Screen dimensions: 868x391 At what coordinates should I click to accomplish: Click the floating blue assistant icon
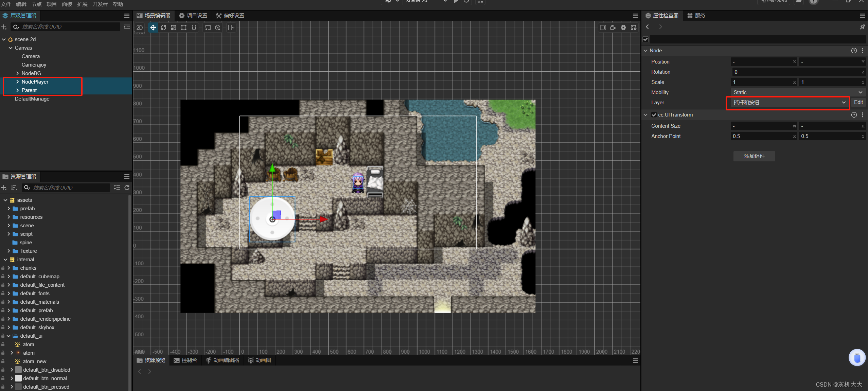click(x=857, y=358)
